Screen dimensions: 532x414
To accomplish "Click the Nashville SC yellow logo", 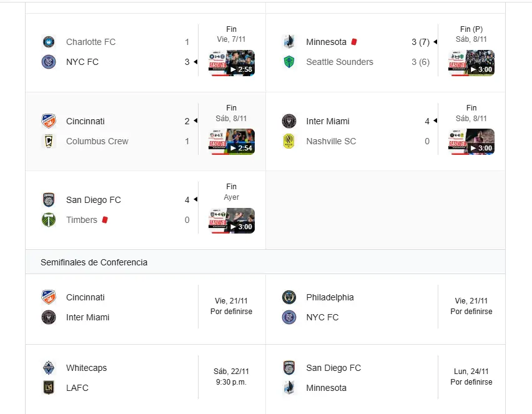I will 288,141.
